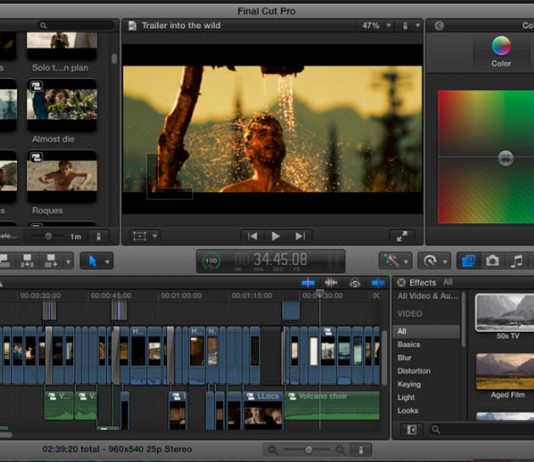Viewport: 534px width, 462px height.
Task: Toggle skimming in the timeline
Action: (x=308, y=283)
